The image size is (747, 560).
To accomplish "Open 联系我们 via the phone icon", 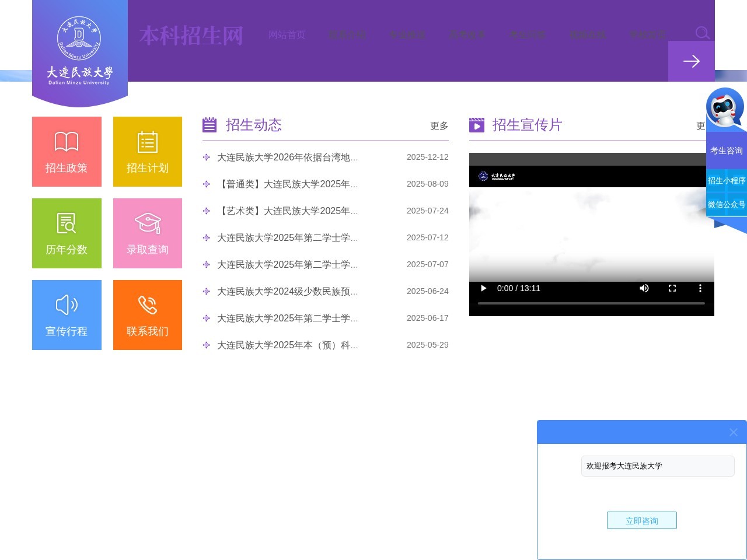I will coord(148,305).
